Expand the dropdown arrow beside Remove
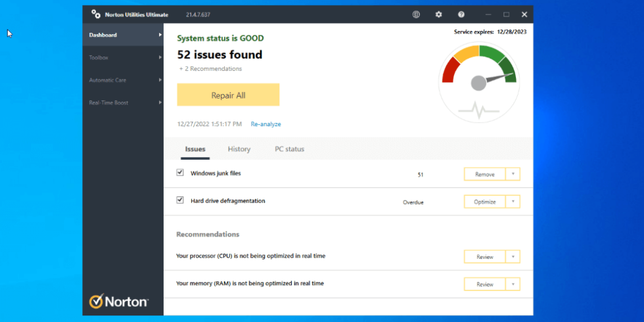644x322 pixels. [x=513, y=174]
